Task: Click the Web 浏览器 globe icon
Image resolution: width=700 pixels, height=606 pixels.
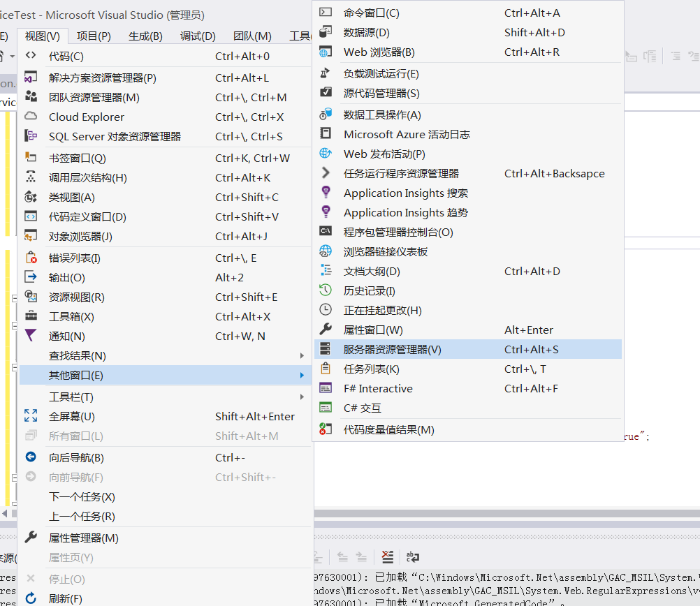Action: point(326,52)
